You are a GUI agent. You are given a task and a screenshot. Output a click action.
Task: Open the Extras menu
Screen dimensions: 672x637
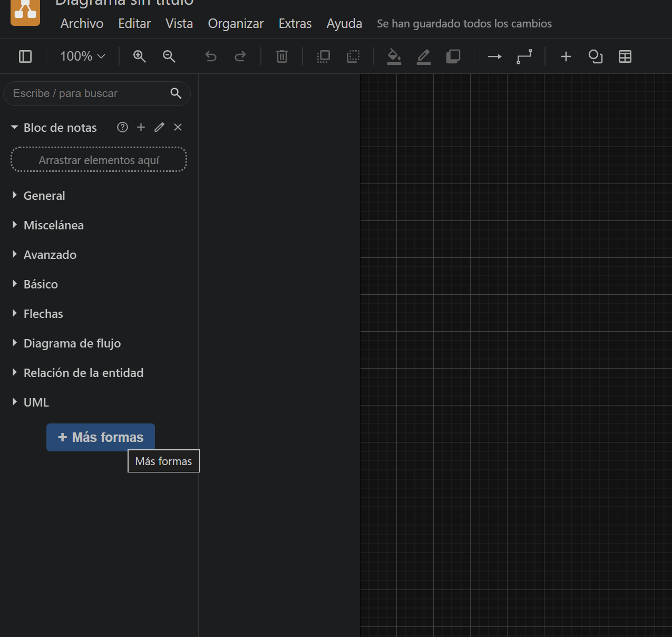click(295, 24)
